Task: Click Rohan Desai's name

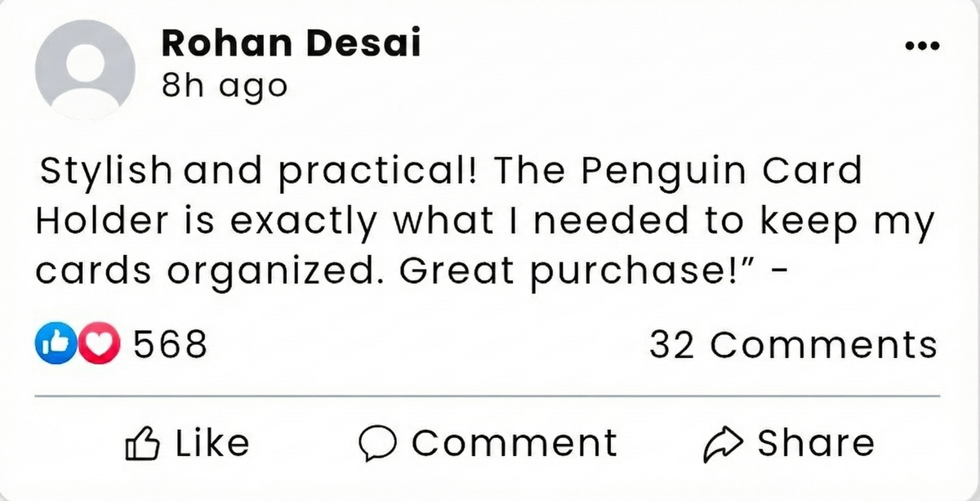Action: pyautogui.click(x=291, y=42)
